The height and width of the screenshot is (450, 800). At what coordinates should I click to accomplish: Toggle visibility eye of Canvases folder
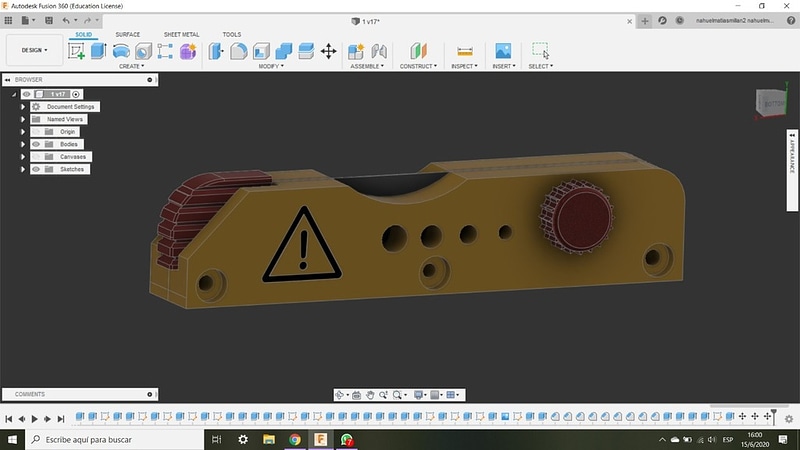[36, 157]
